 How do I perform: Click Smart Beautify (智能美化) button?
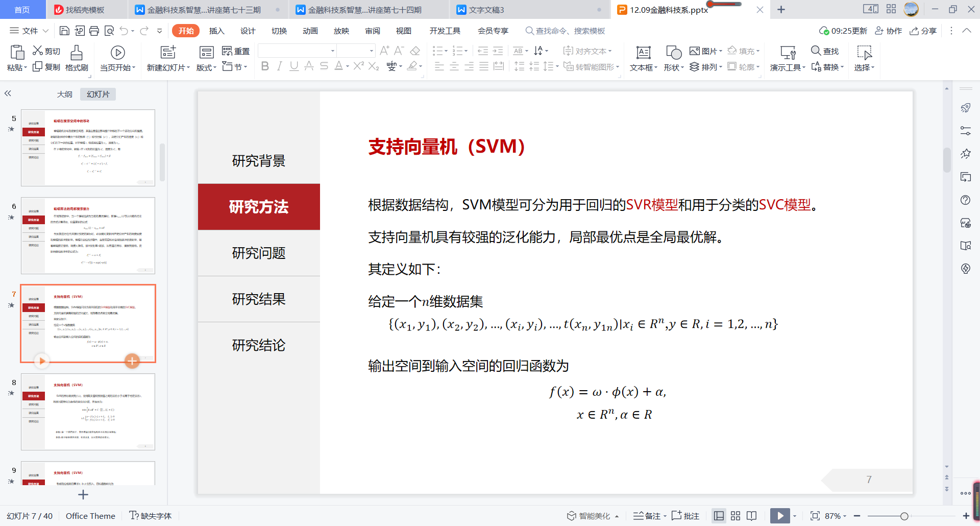coord(592,516)
